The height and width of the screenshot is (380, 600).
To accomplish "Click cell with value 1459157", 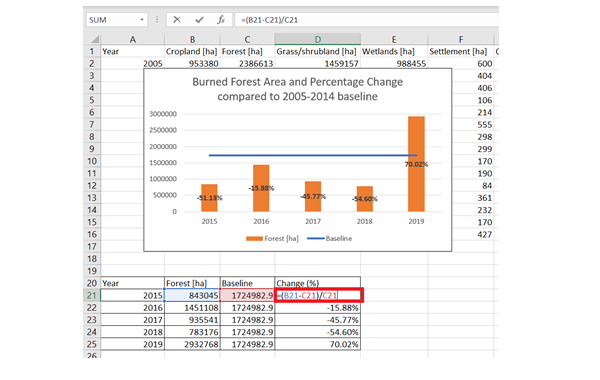I will point(318,63).
